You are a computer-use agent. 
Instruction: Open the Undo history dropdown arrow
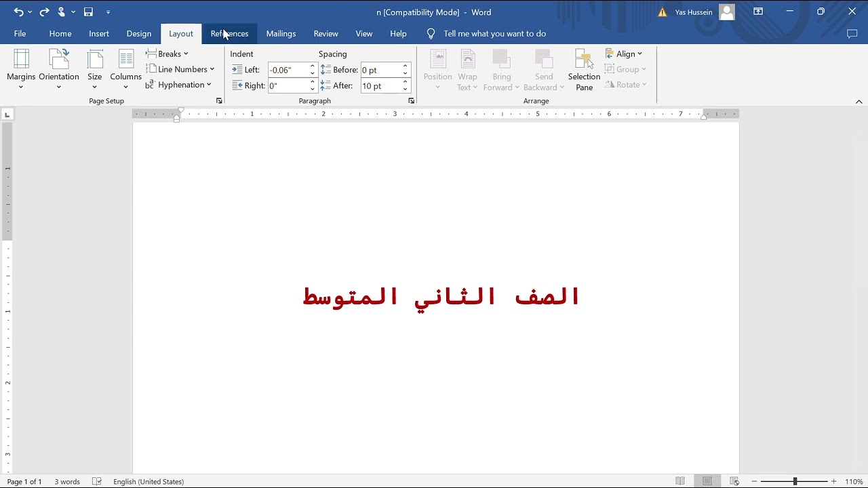[30, 12]
